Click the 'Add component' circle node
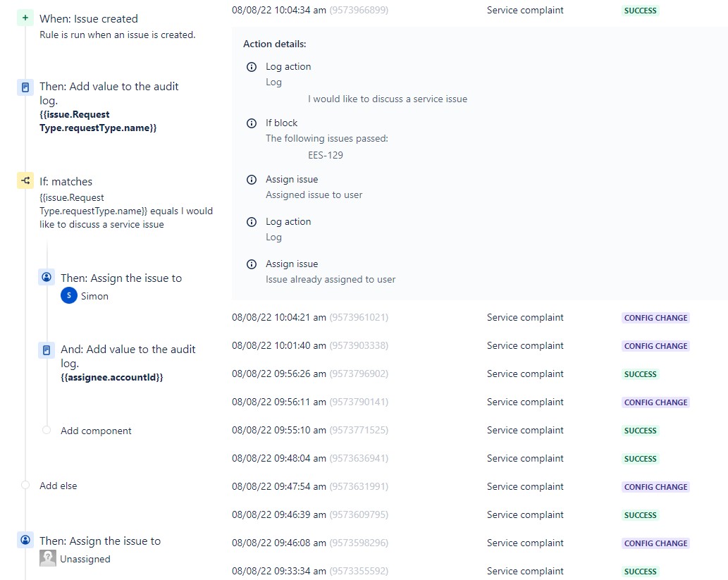Screen dimensions: 728x580 [x=47, y=430]
